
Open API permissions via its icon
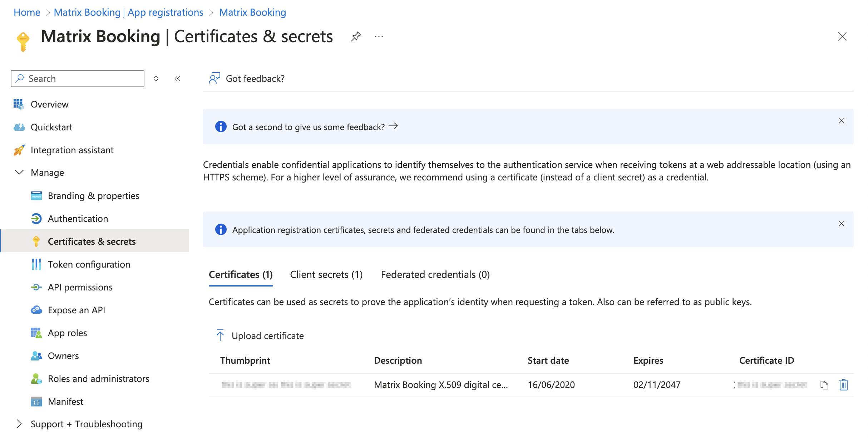[36, 287]
